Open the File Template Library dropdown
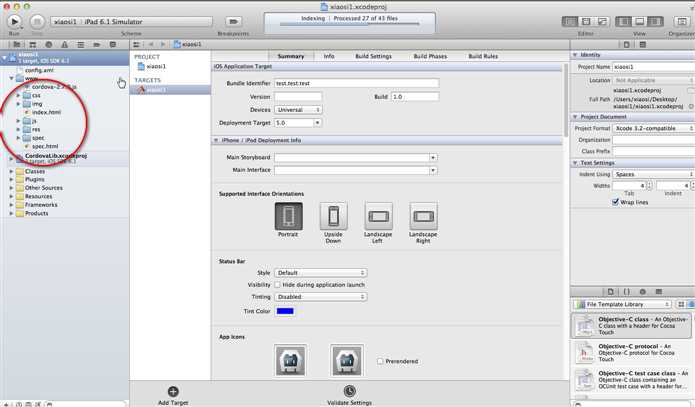Screen dimensions: 695x407 click(x=622, y=304)
